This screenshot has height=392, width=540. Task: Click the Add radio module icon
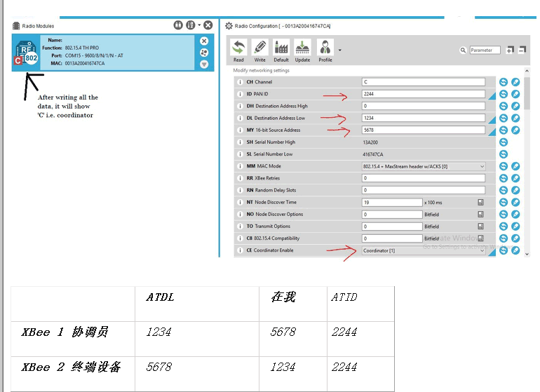(x=178, y=25)
